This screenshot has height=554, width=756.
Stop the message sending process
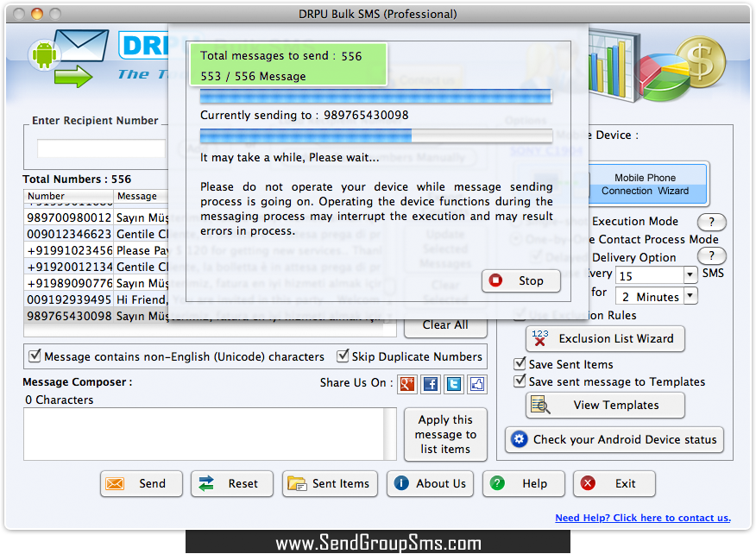(520, 280)
